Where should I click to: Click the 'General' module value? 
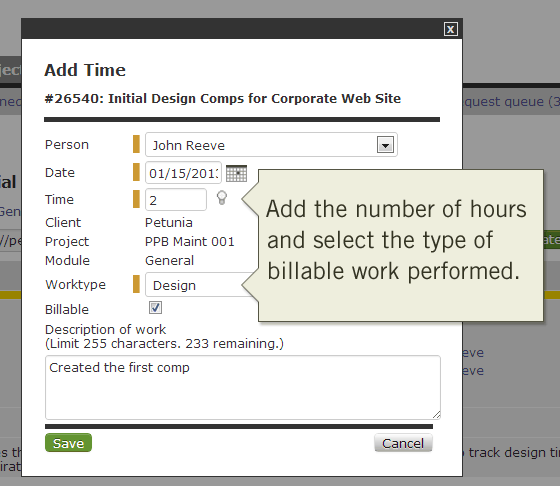[169, 260]
